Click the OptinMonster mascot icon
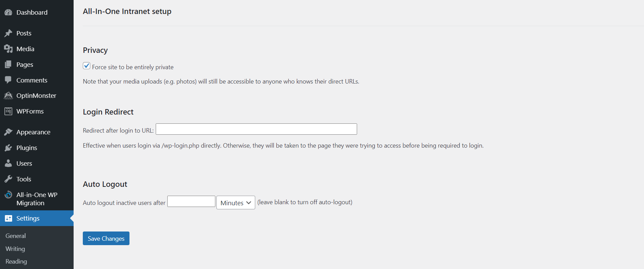The image size is (644, 269). 8,96
